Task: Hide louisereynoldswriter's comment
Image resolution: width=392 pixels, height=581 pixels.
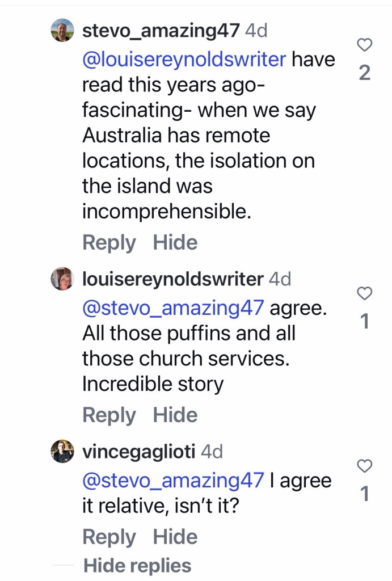Action: click(x=175, y=415)
